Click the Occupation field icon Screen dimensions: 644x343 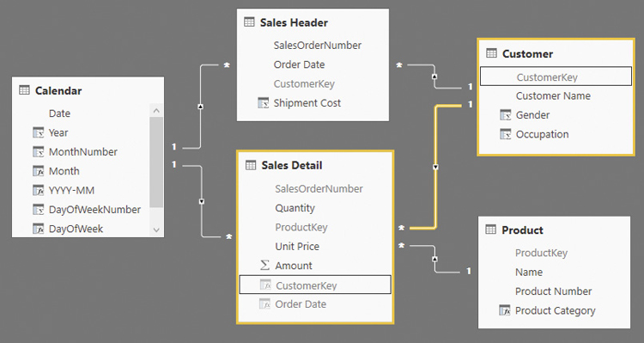click(x=506, y=134)
